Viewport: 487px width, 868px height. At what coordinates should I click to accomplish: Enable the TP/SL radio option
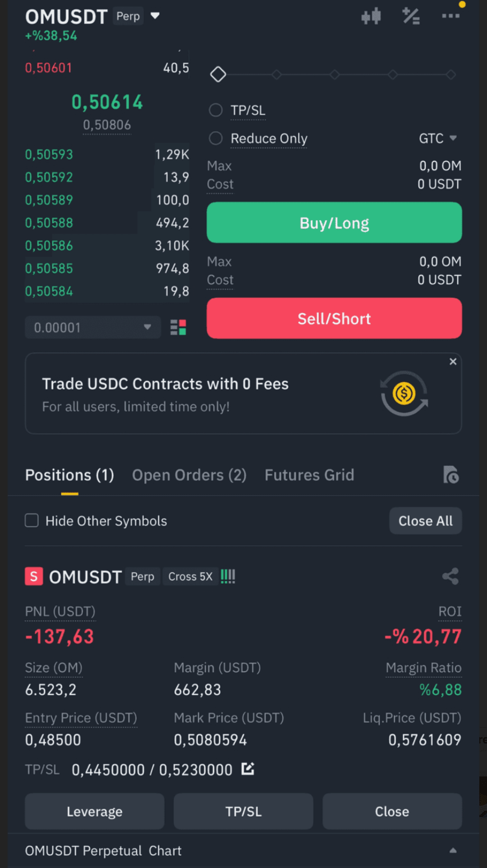click(x=216, y=110)
